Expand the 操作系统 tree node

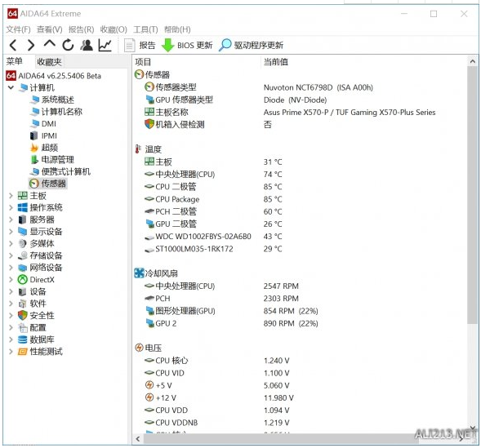(11, 207)
